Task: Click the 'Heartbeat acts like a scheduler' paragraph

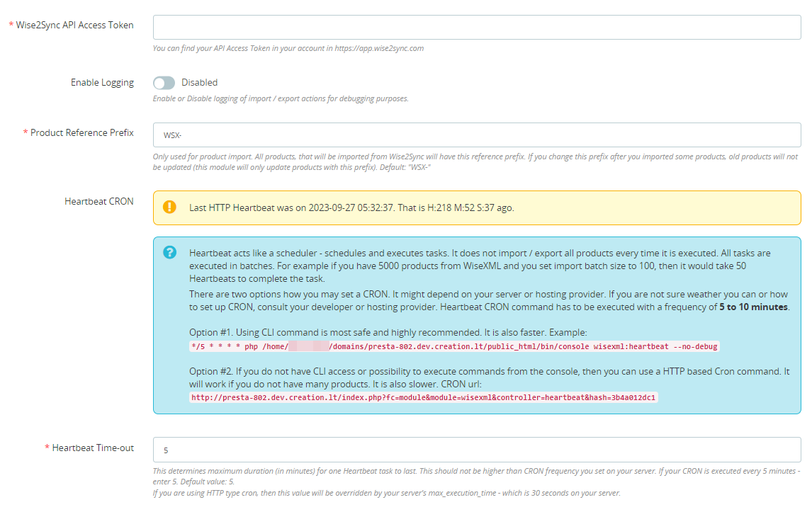Action: pyautogui.click(x=480, y=266)
